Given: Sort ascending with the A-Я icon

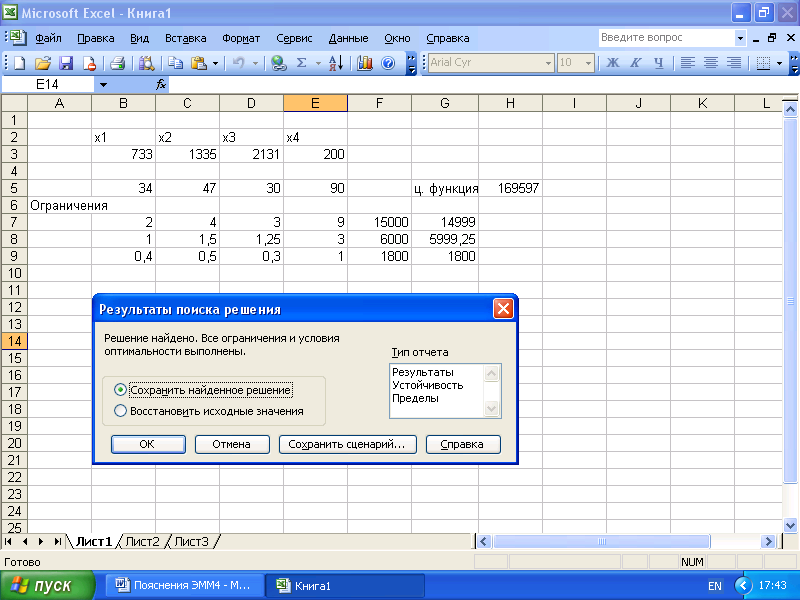Looking at the screenshot, I should 336,63.
